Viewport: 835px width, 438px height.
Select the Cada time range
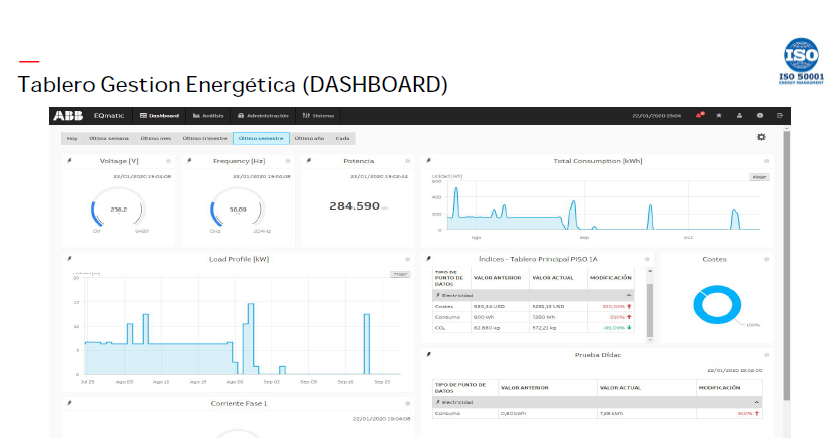(x=342, y=139)
